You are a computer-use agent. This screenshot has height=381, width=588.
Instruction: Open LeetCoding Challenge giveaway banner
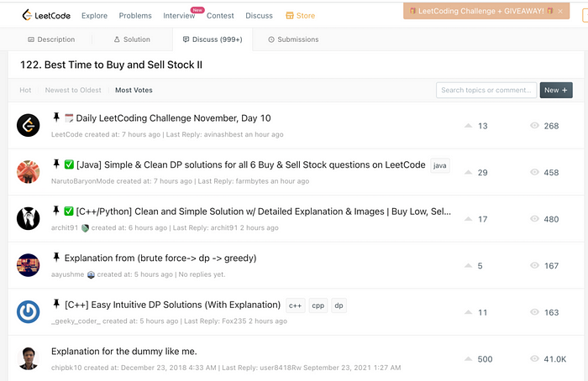pyautogui.click(x=480, y=11)
